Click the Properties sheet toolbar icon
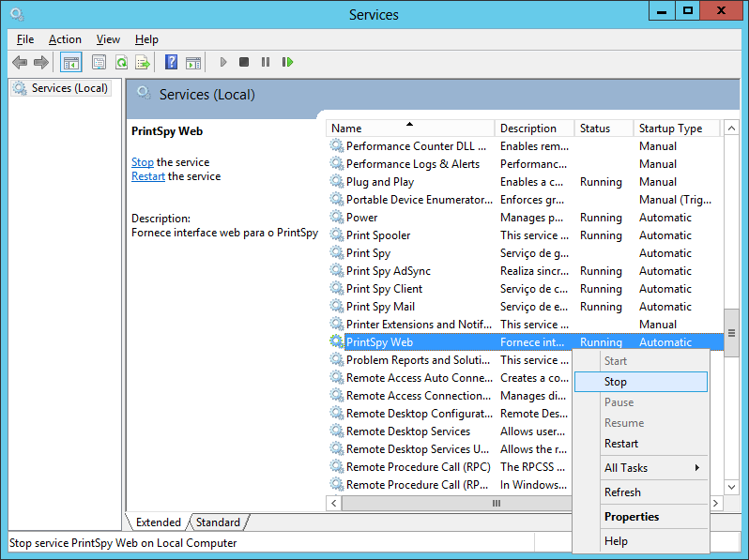This screenshot has width=749, height=560. (99, 62)
